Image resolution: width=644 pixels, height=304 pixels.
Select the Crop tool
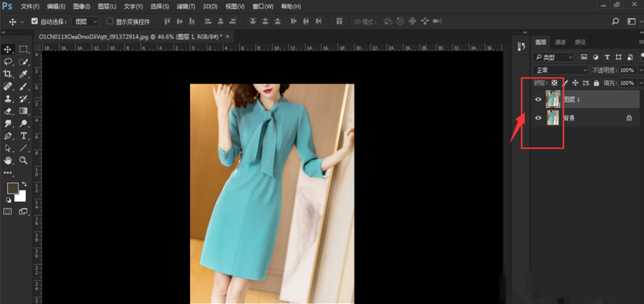point(8,74)
